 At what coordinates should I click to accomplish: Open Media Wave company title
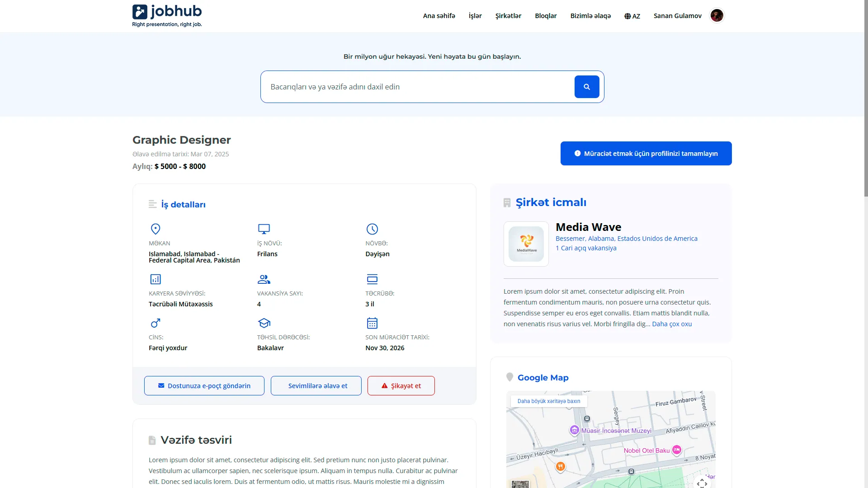coord(588,227)
